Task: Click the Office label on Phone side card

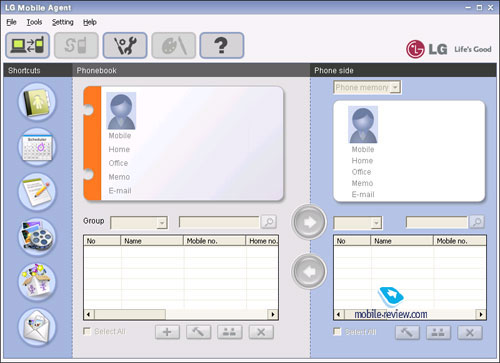Action: pyautogui.click(x=361, y=172)
